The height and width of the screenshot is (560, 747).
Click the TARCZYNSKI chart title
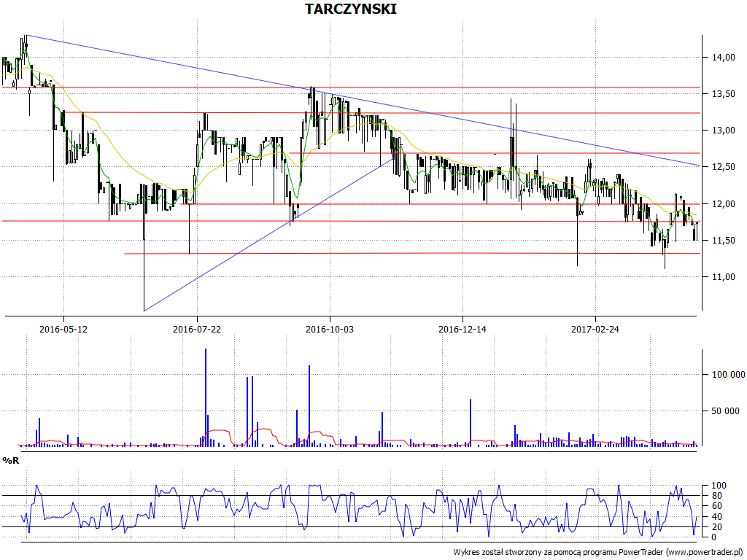click(x=351, y=9)
